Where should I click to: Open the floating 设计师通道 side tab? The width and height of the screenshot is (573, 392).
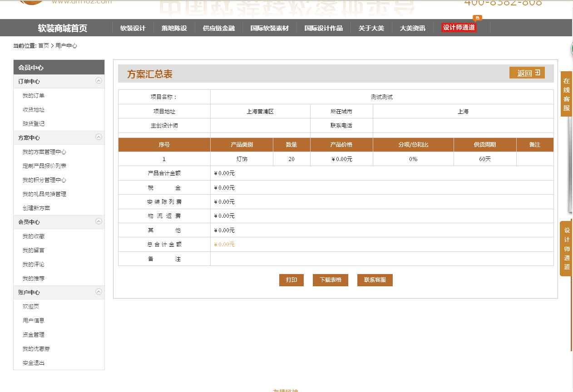pyautogui.click(x=566, y=248)
